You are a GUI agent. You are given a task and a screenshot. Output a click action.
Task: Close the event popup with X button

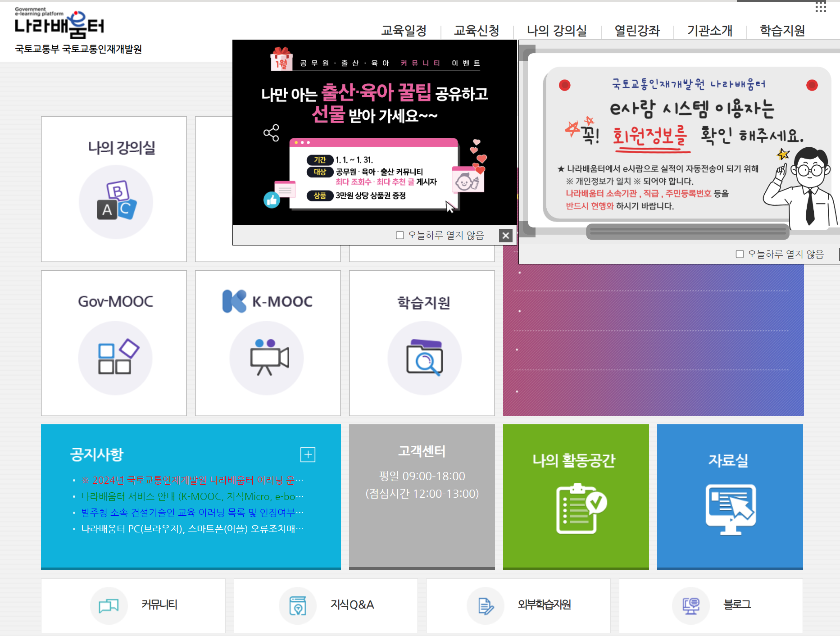tap(506, 236)
